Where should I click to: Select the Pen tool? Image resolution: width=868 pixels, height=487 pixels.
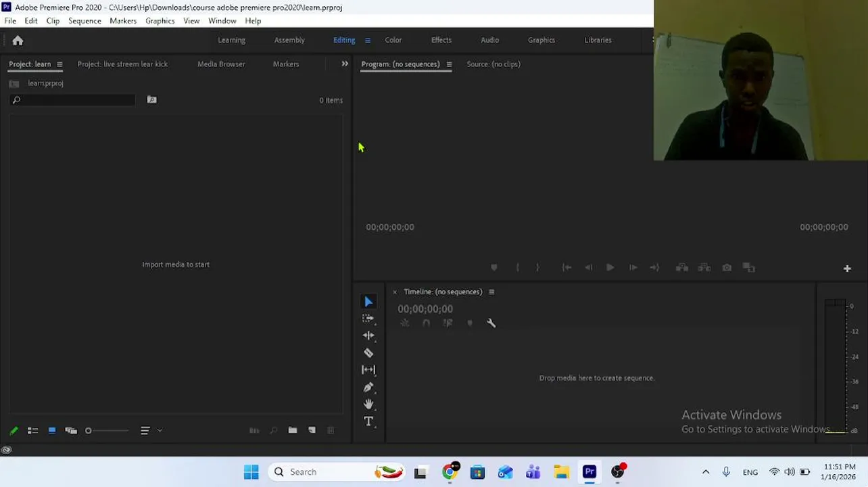pyautogui.click(x=368, y=387)
